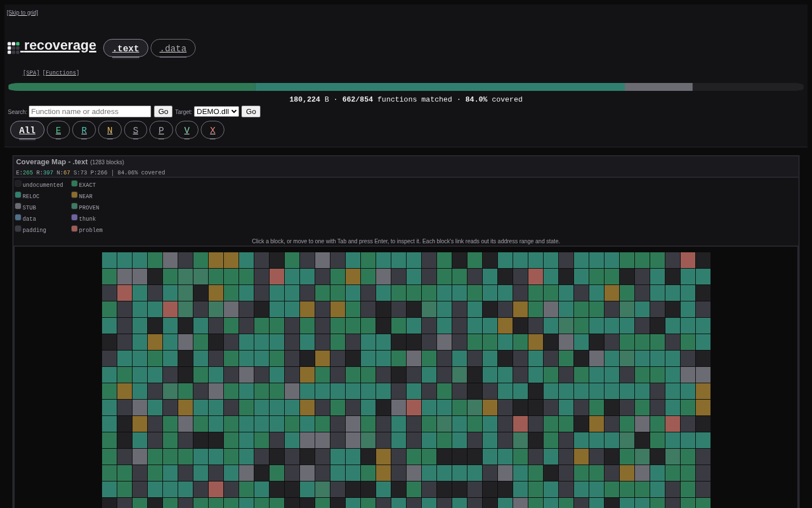Click Go next to the Target dropdown
Viewport: 812px width, 508px height.
(251, 112)
